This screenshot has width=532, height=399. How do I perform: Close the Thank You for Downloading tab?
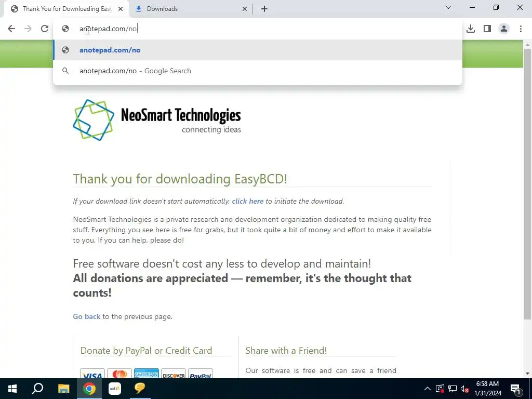[121, 9]
